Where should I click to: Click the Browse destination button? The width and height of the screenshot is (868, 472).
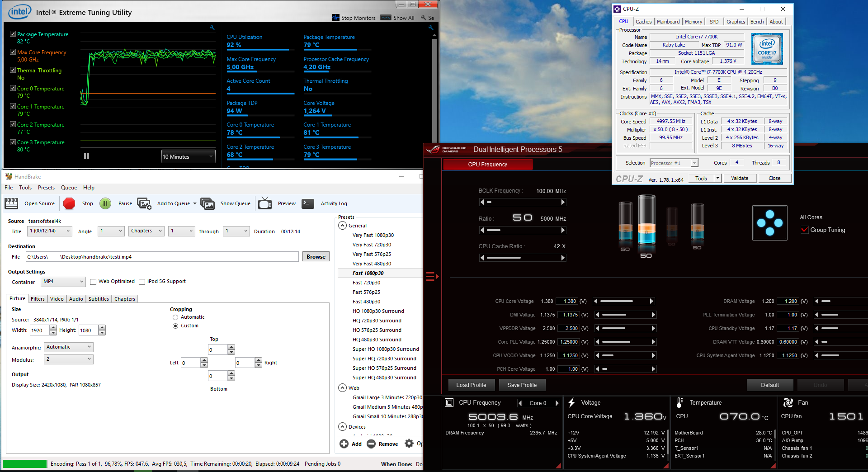click(x=316, y=257)
